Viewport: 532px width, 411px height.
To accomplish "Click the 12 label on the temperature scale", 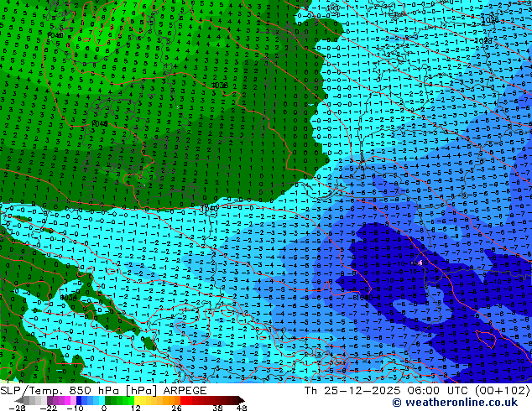I will [136, 408].
